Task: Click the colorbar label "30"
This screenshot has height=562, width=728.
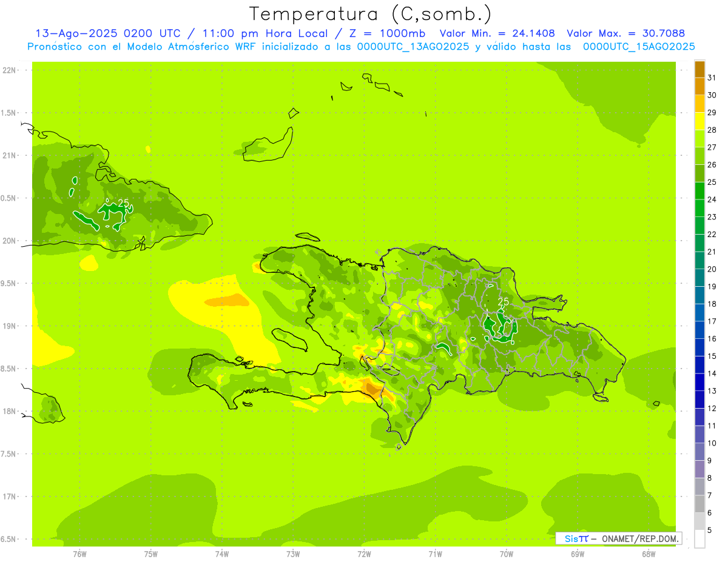Action: pyautogui.click(x=712, y=95)
